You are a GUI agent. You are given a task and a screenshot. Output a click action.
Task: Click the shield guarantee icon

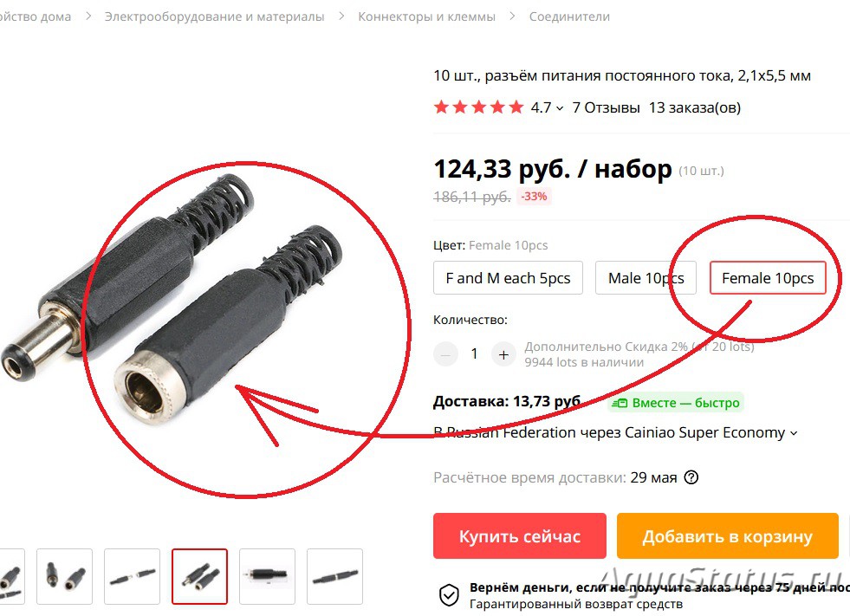(x=449, y=595)
